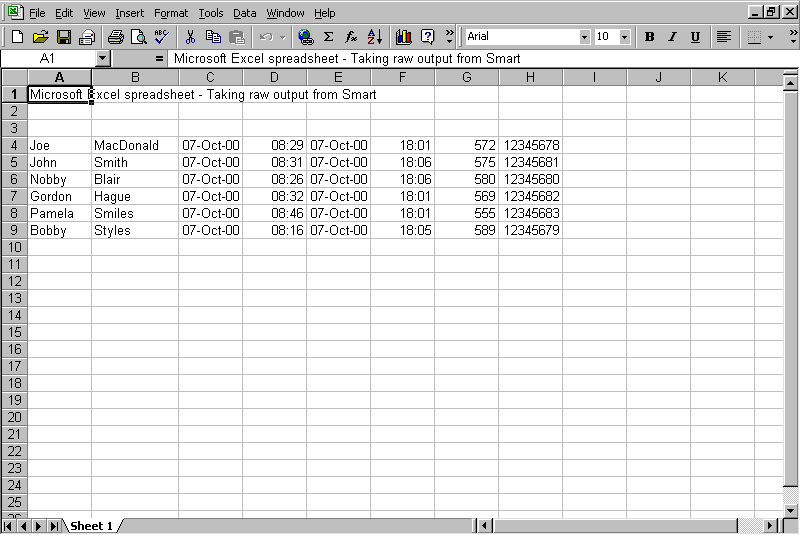Select row 7 header

[x=14, y=196]
